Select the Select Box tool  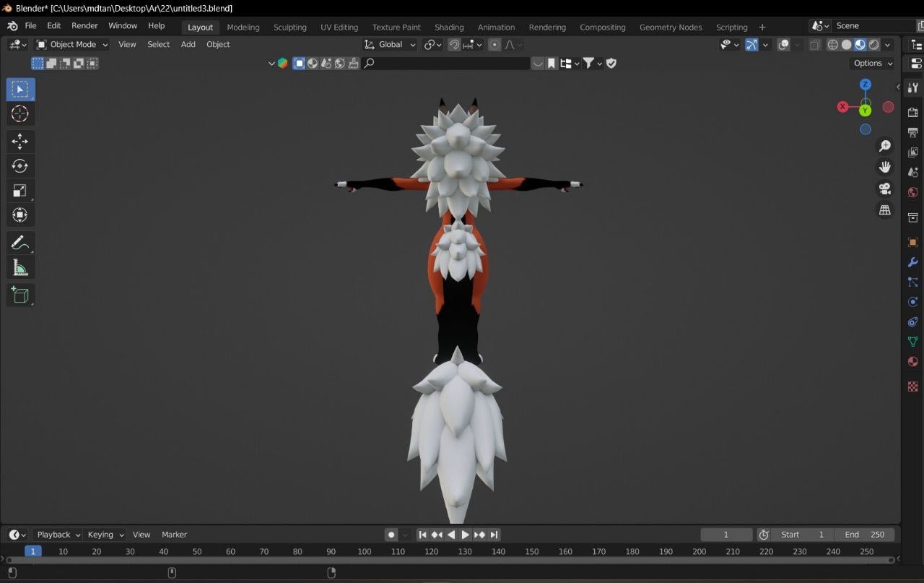20,90
